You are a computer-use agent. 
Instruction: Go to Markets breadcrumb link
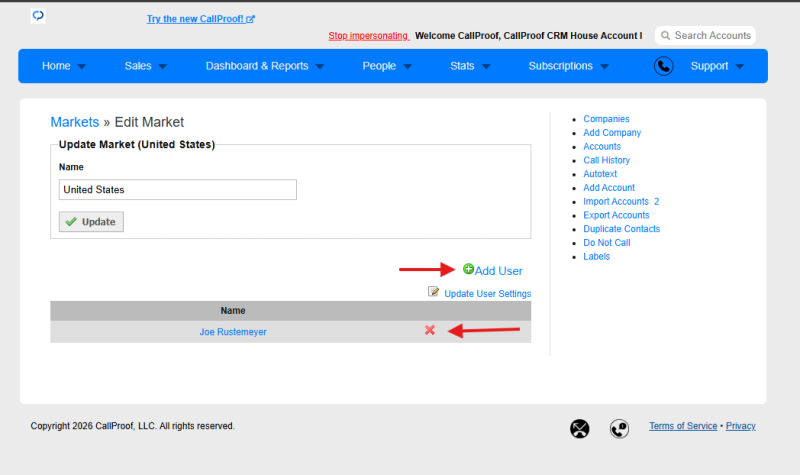[x=74, y=122]
